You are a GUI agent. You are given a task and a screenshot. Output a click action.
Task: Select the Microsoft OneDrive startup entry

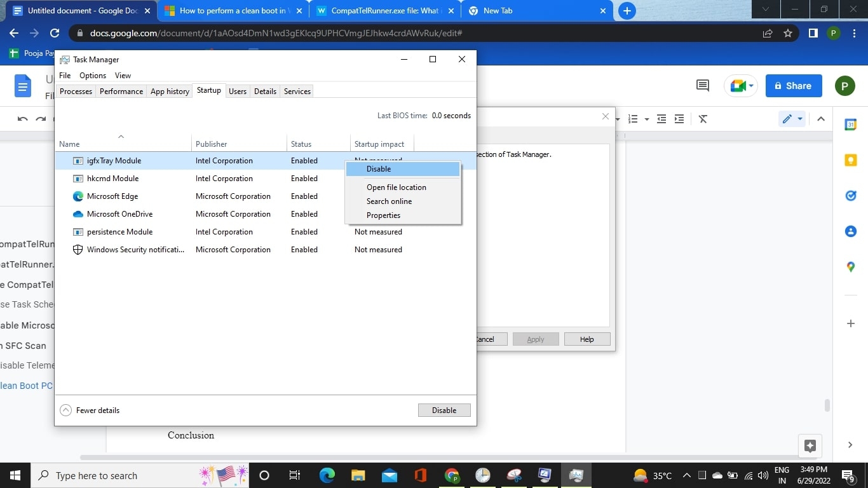[265, 214]
